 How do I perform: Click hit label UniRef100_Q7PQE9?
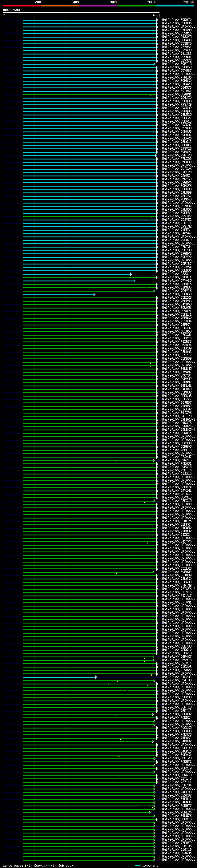[x=176, y=843]
